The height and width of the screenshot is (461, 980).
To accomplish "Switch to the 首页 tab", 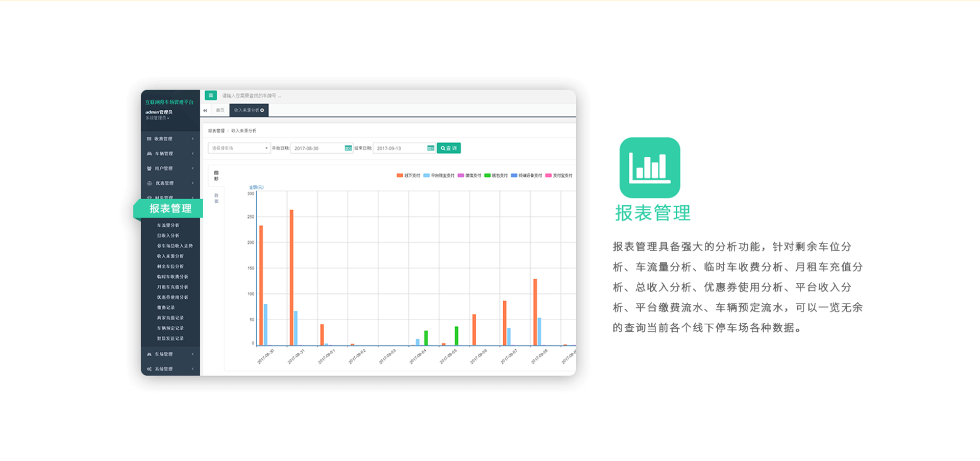I will (x=220, y=110).
